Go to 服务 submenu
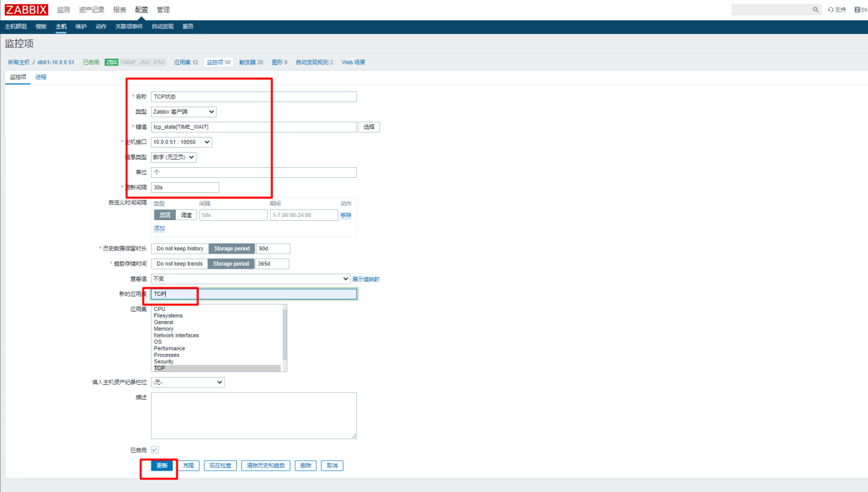868x492 pixels. (x=188, y=26)
